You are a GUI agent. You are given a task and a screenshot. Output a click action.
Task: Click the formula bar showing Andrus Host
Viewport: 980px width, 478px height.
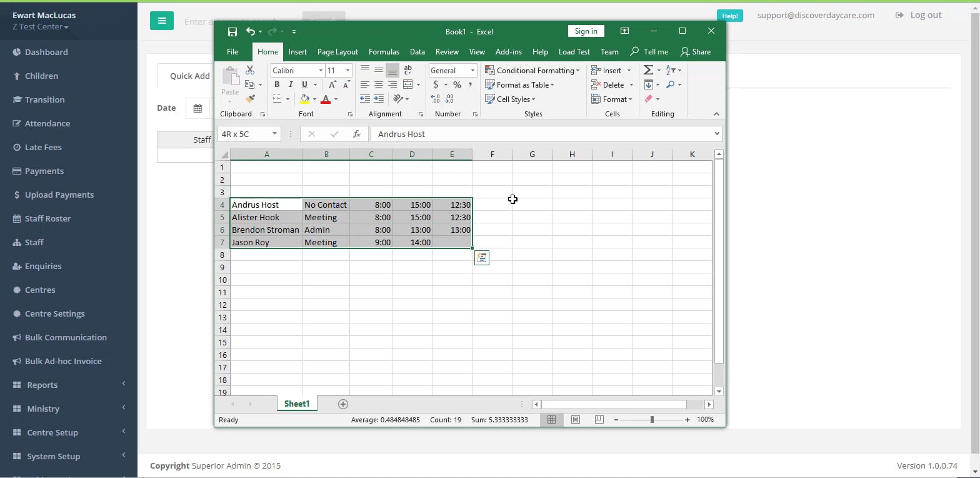click(x=546, y=134)
